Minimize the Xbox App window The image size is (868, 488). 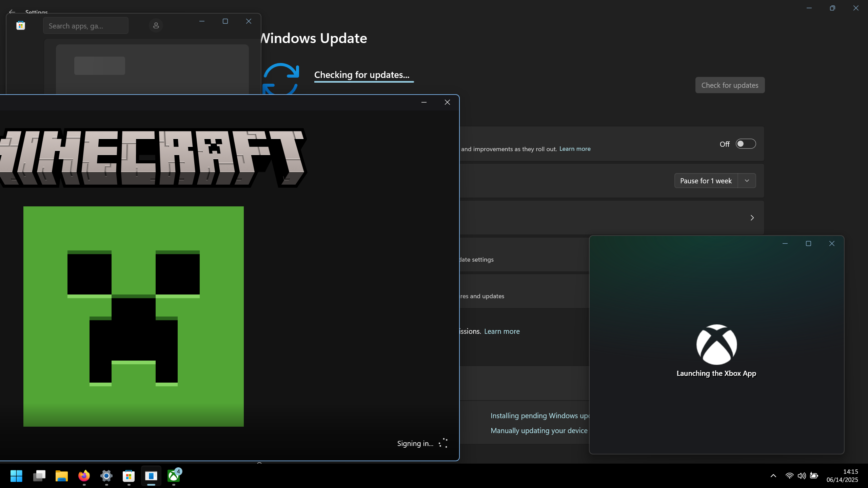tap(785, 244)
